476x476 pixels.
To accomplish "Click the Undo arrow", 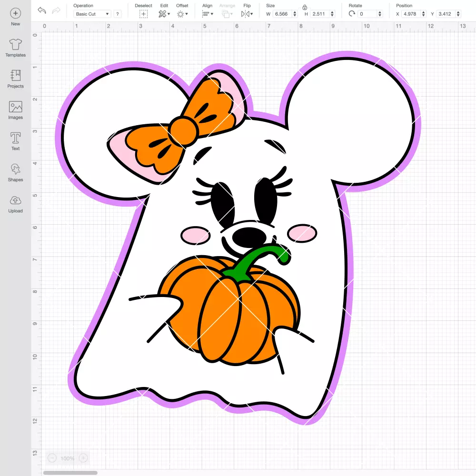I will [x=42, y=10].
